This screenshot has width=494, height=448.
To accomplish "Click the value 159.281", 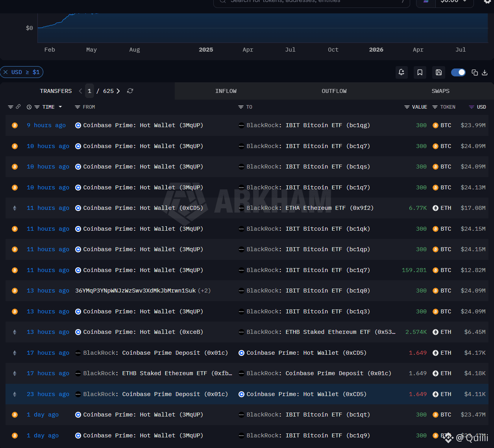I will [414, 270].
